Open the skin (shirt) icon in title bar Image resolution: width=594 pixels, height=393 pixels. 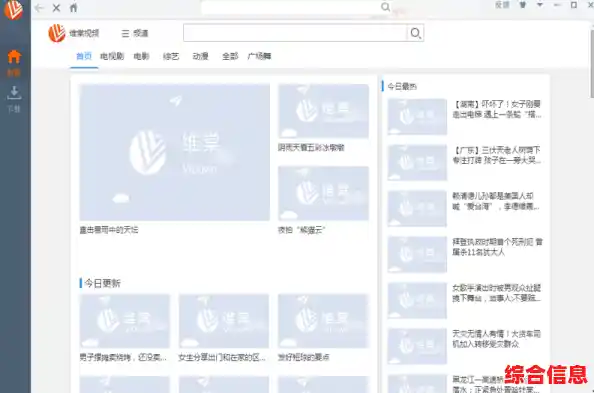click(x=523, y=5)
